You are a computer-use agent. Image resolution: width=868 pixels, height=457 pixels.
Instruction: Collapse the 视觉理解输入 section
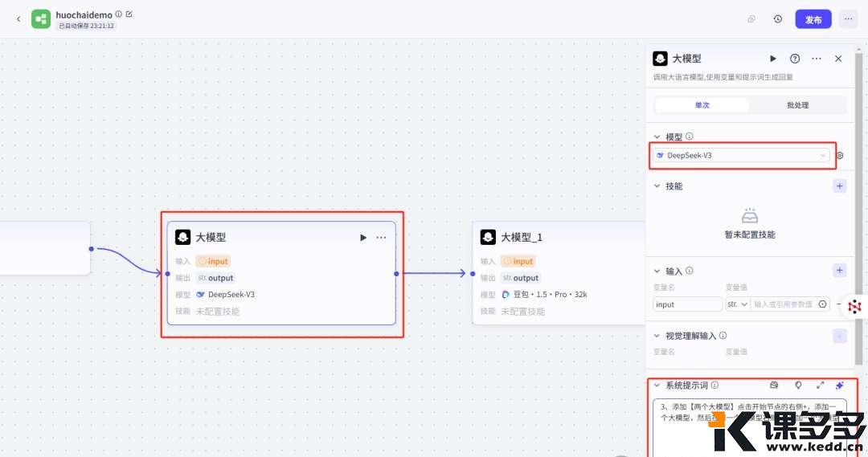point(657,336)
